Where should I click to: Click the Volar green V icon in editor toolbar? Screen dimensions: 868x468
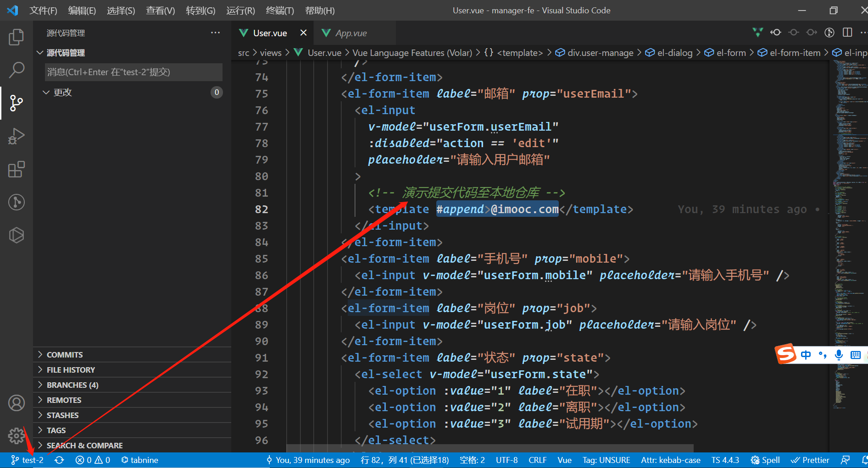758,33
